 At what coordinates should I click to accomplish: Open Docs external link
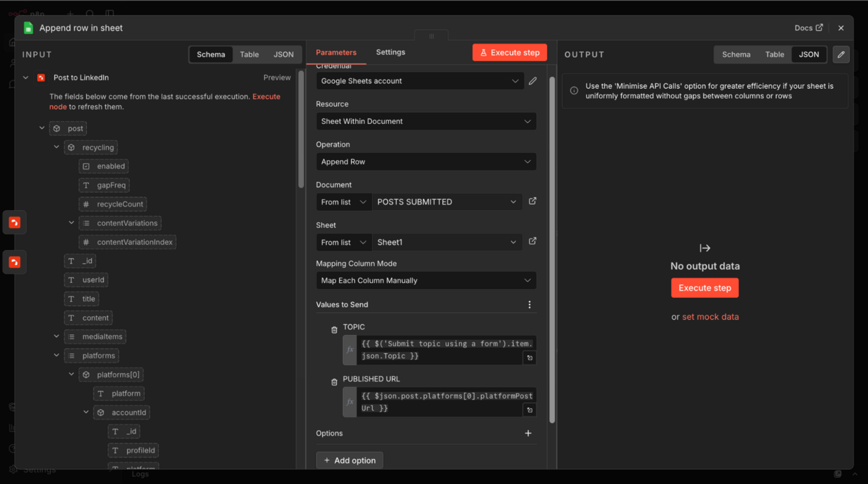808,28
